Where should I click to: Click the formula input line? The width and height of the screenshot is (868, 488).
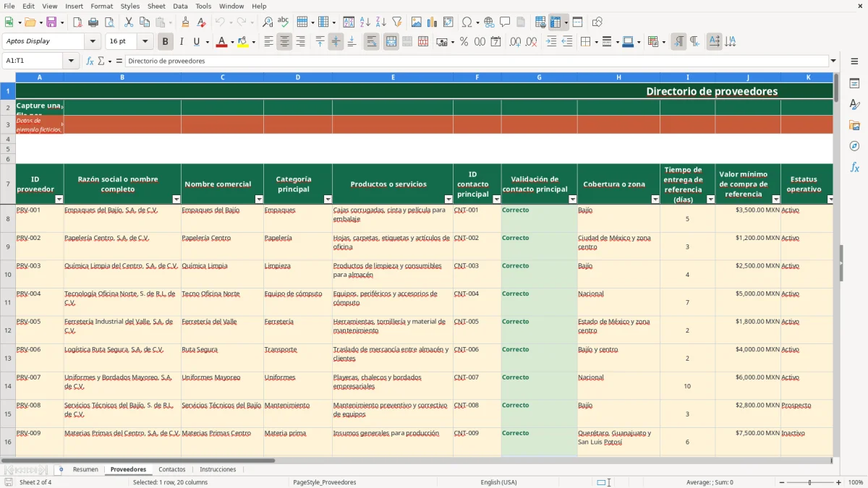(477, 61)
